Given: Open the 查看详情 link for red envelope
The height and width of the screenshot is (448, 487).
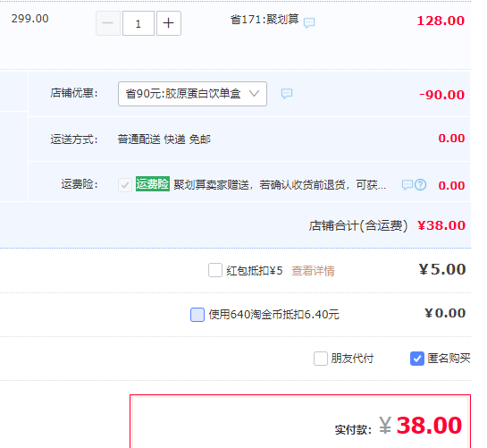Looking at the screenshot, I should pyautogui.click(x=313, y=271).
